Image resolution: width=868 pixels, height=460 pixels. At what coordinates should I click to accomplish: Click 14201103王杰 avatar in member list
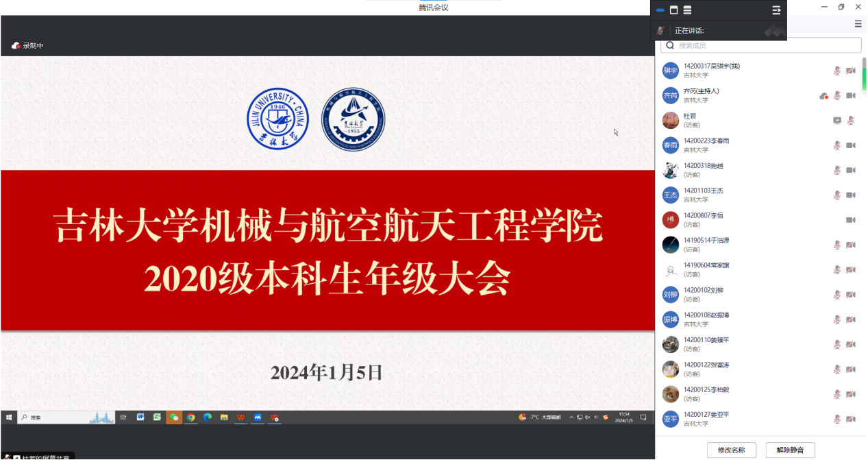[x=670, y=195]
